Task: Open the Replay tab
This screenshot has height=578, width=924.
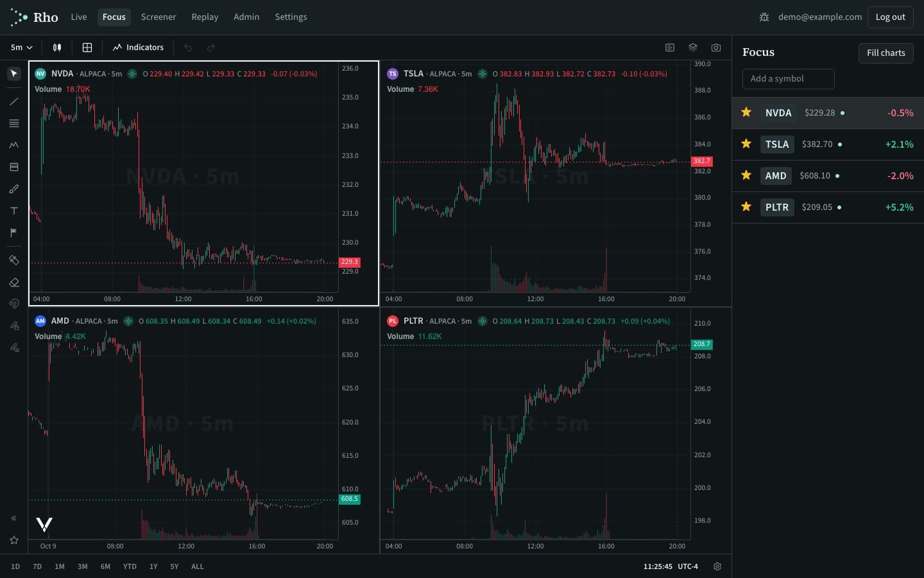Action: point(205,17)
